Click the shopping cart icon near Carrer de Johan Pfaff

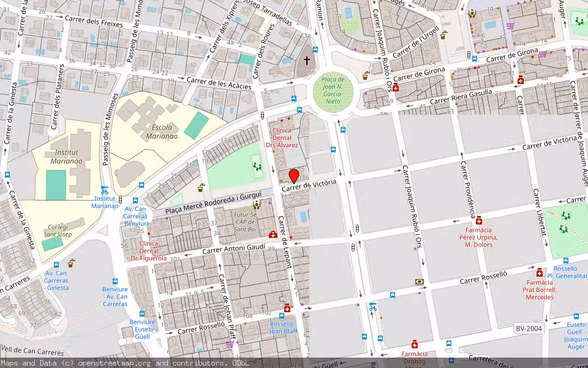[x=229, y=344]
